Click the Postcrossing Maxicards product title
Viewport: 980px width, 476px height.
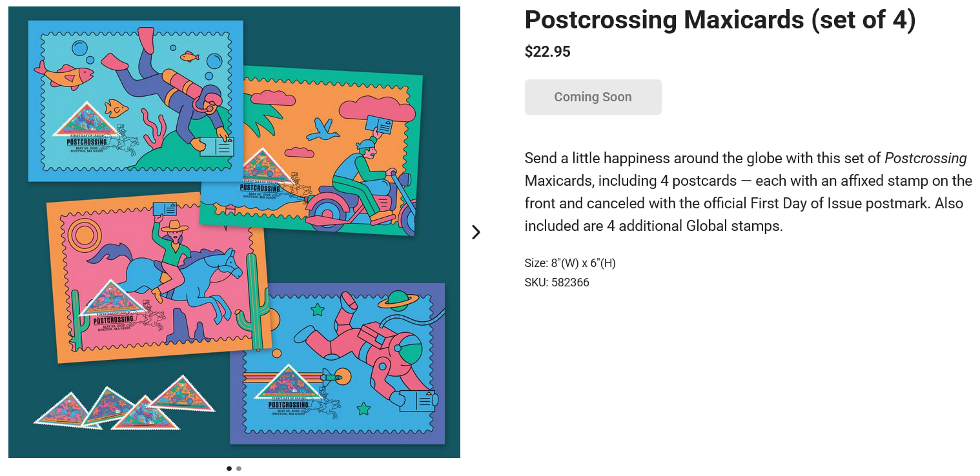[x=720, y=20]
